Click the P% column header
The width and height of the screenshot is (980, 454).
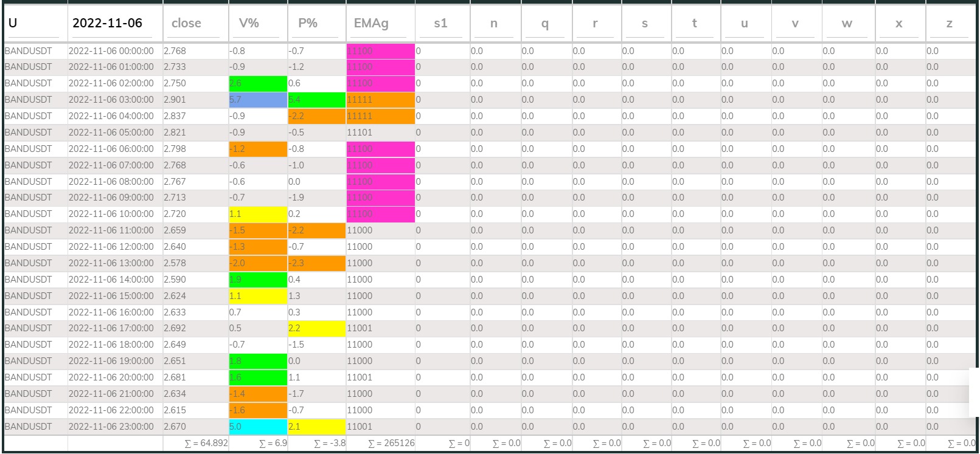click(316, 23)
